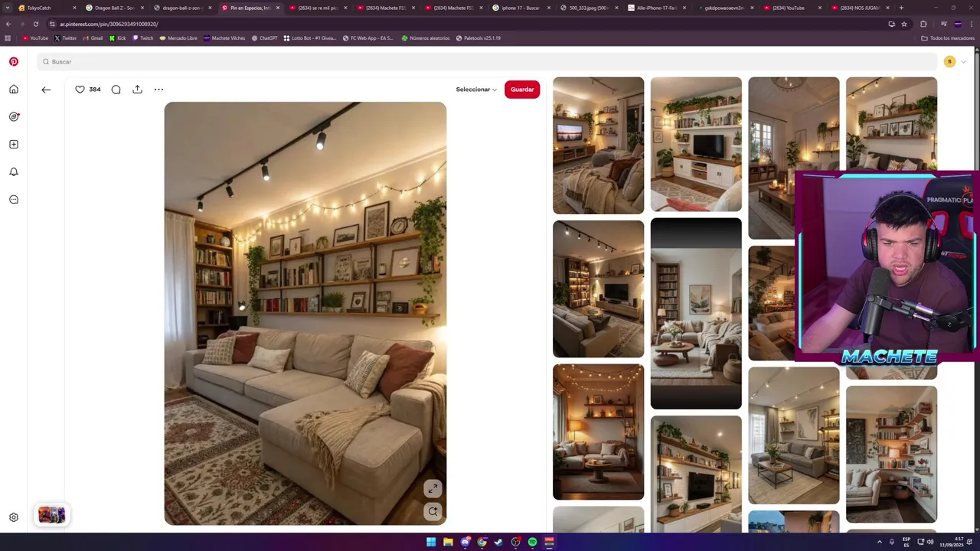Open the Paletools v25.1.19 bookmark
This screenshot has width=980, height=551.
click(x=479, y=37)
